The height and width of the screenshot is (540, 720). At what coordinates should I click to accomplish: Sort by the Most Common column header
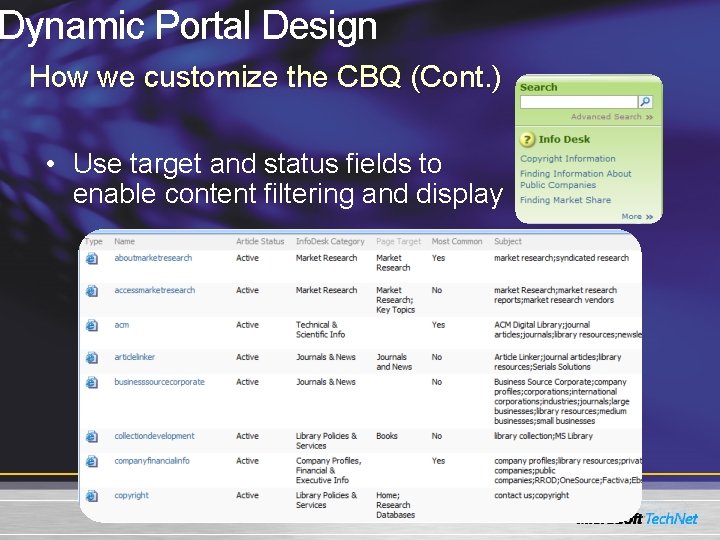tap(457, 242)
